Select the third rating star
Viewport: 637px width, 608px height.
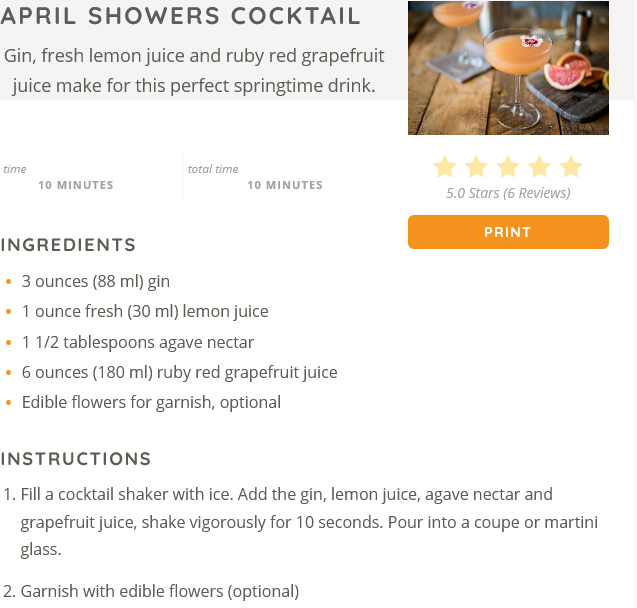(x=508, y=167)
